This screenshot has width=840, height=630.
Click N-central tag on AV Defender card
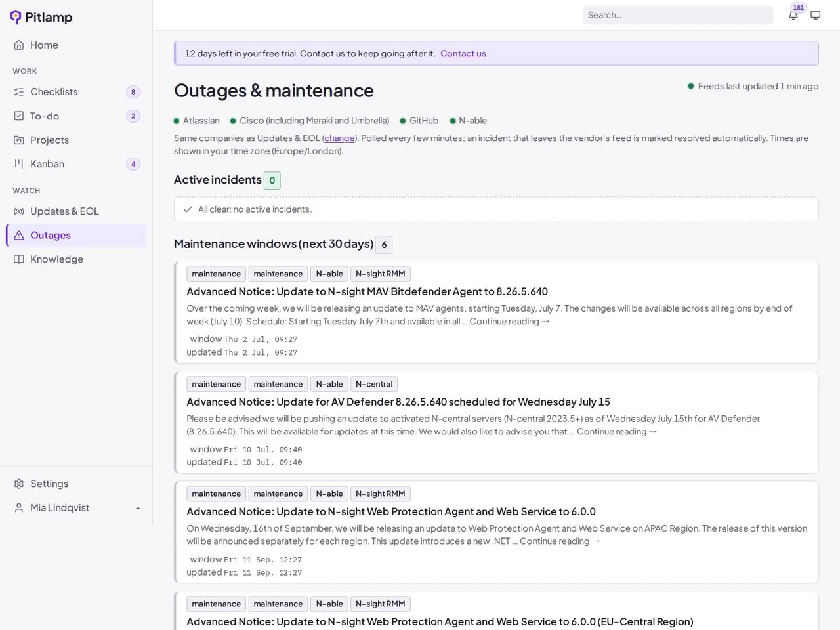[x=374, y=384]
